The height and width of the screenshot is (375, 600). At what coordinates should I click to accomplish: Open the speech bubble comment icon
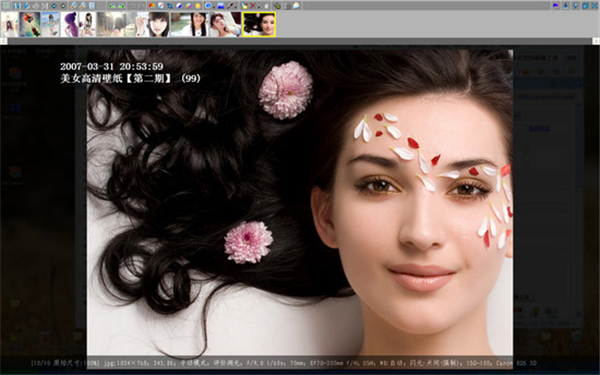coord(296,6)
